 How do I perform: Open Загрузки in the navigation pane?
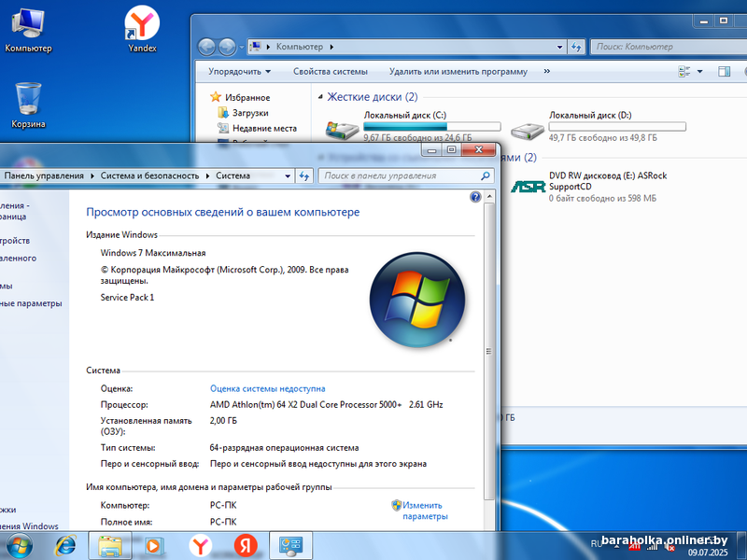tap(250, 113)
